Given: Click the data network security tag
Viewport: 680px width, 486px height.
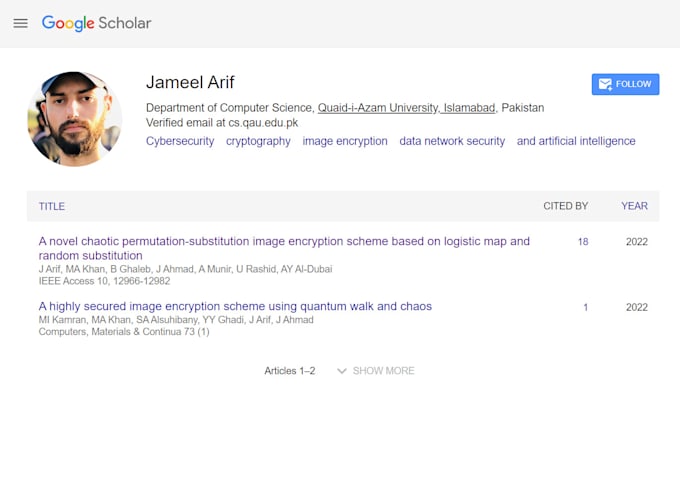Looking at the screenshot, I should coord(452,141).
